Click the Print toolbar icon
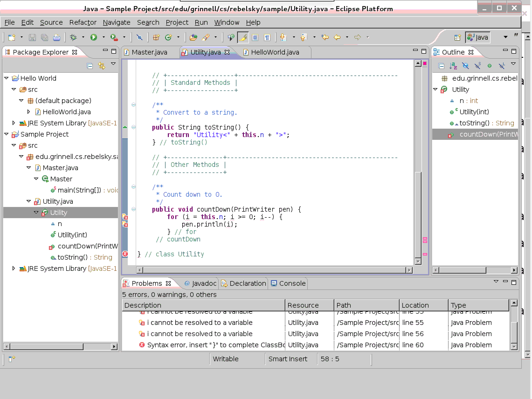 tap(56, 37)
